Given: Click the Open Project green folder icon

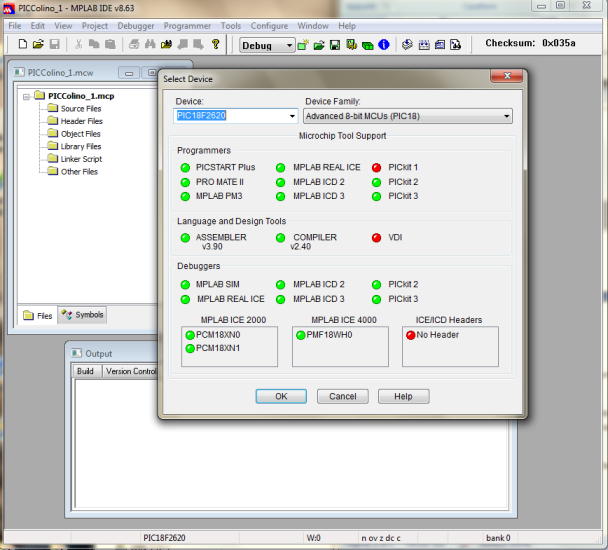Looking at the screenshot, I should (319, 45).
